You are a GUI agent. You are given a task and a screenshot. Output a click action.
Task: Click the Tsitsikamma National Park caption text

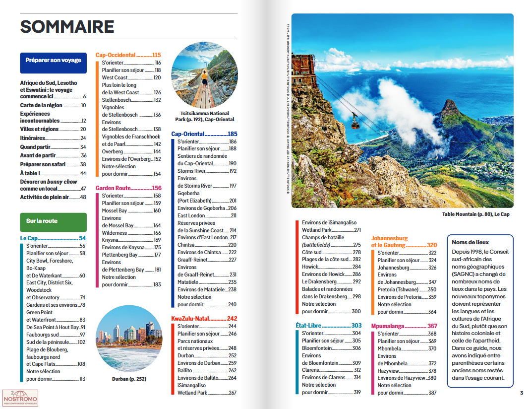[205, 117]
